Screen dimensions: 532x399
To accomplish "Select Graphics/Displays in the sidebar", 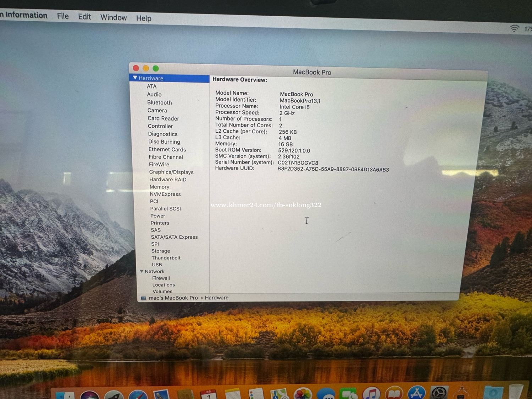I will click(171, 172).
